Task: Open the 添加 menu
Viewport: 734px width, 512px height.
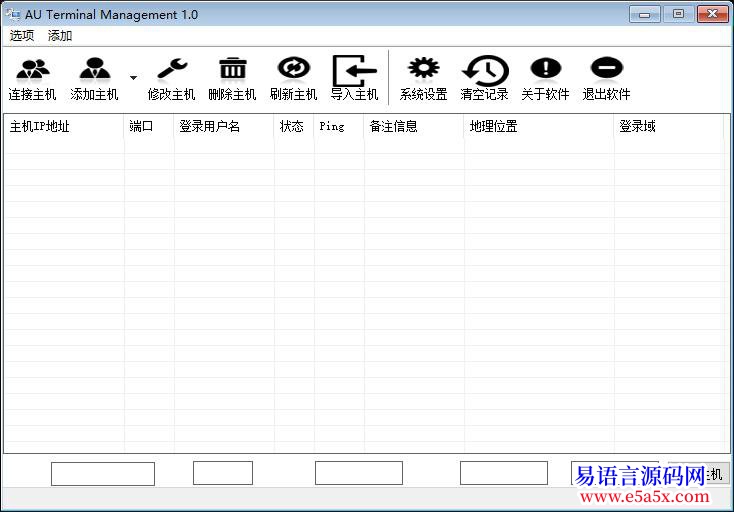Action: [x=60, y=36]
